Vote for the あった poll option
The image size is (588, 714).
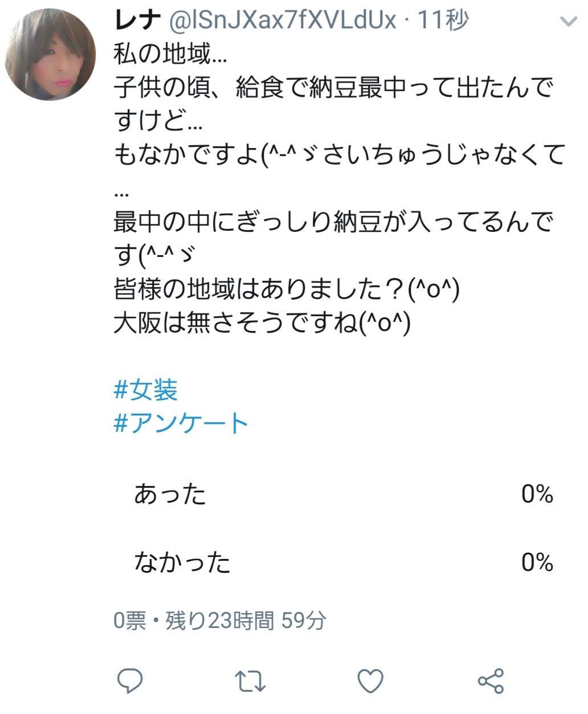(344, 494)
